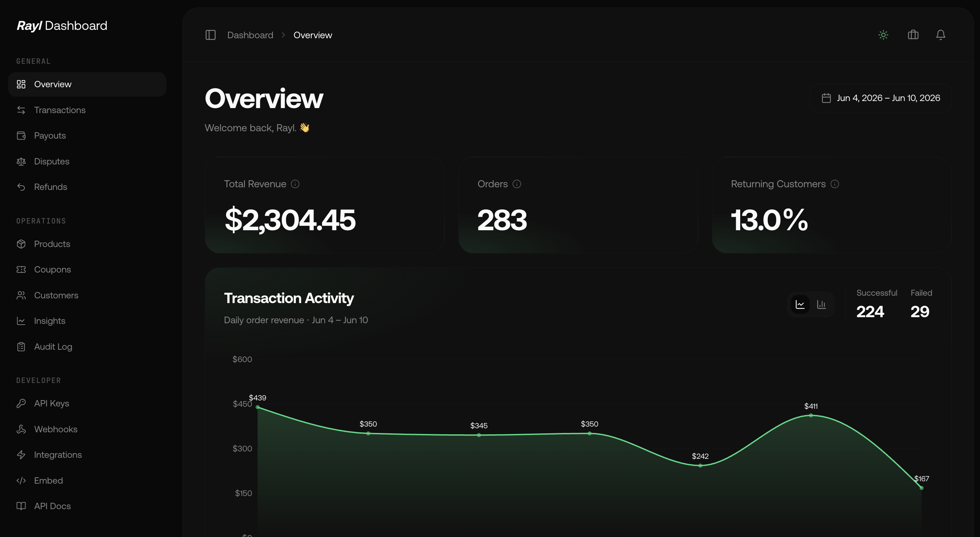Click the Orders 283 card
980x537 pixels.
tap(578, 205)
